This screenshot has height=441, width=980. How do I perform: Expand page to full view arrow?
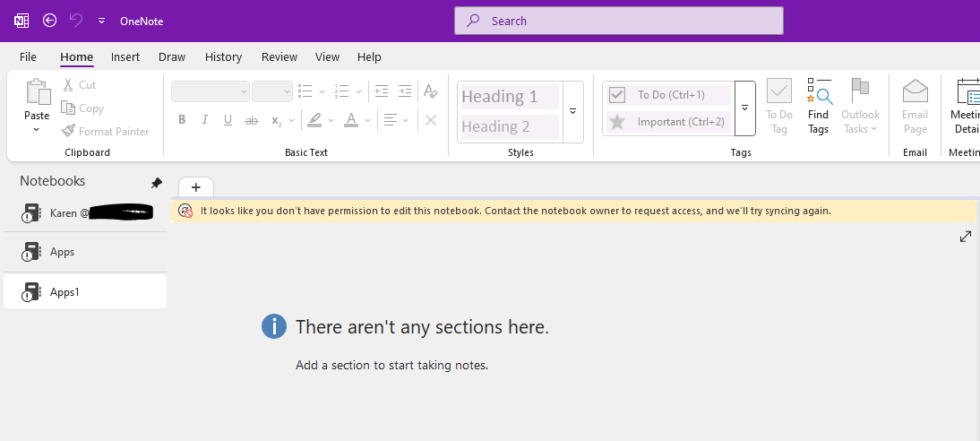click(966, 237)
